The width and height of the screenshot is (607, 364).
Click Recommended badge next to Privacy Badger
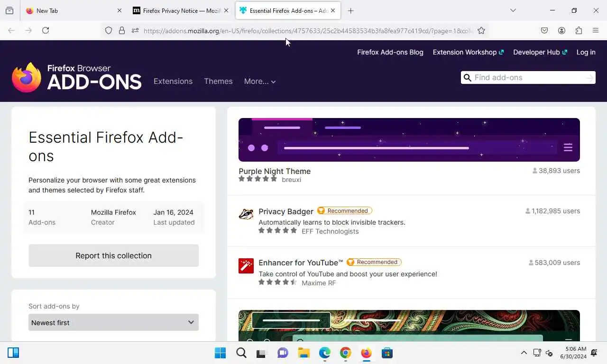345,211
